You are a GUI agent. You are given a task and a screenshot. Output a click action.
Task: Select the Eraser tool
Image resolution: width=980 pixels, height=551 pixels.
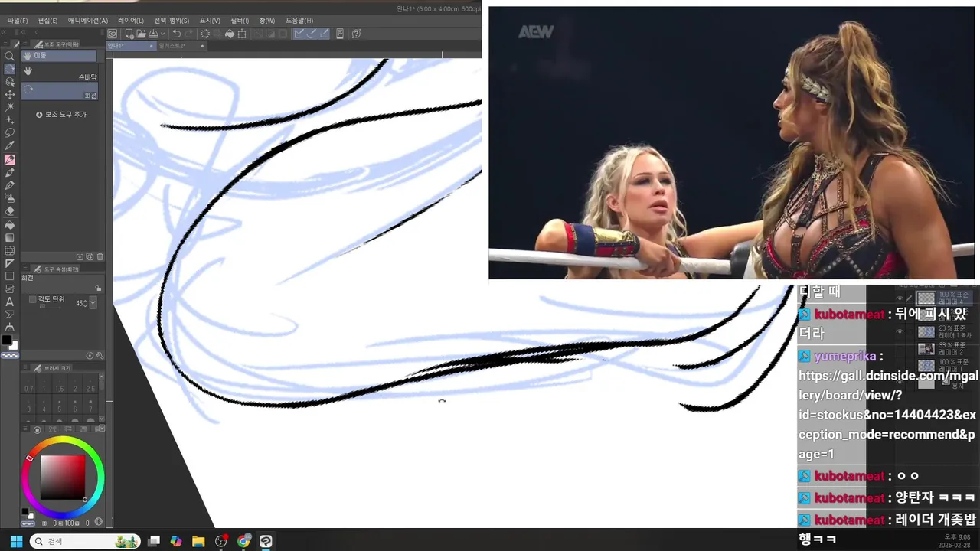(x=10, y=211)
